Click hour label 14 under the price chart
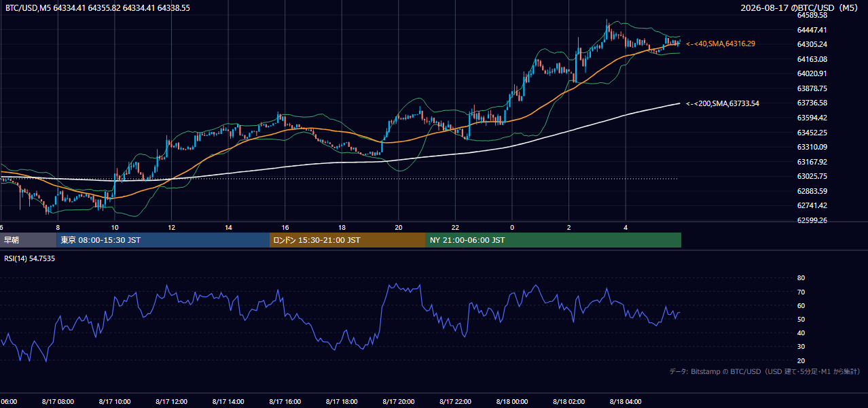Viewport: 868px width, 408px height. (228, 228)
